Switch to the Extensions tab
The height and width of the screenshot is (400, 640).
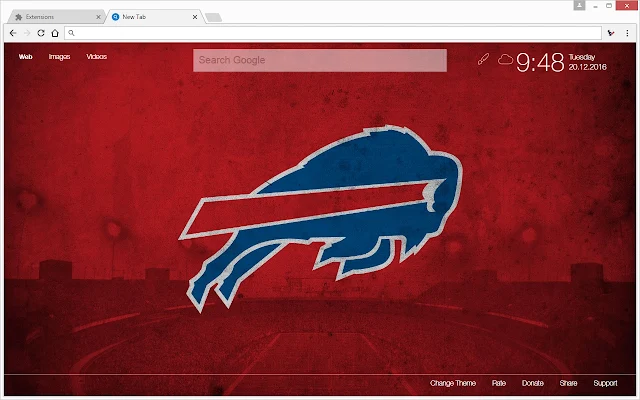point(55,17)
